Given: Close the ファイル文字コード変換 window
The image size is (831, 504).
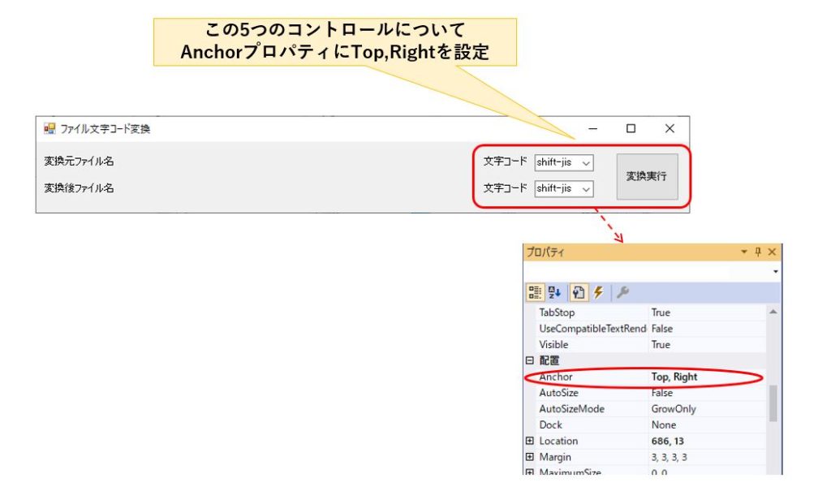Looking at the screenshot, I should pos(670,129).
